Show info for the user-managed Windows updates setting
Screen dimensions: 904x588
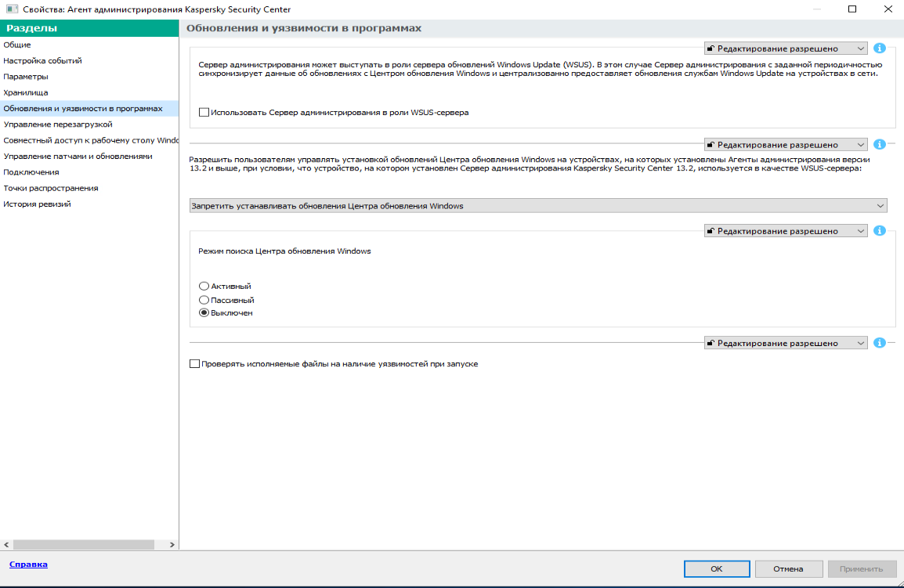pyautogui.click(x=879, y=144)
